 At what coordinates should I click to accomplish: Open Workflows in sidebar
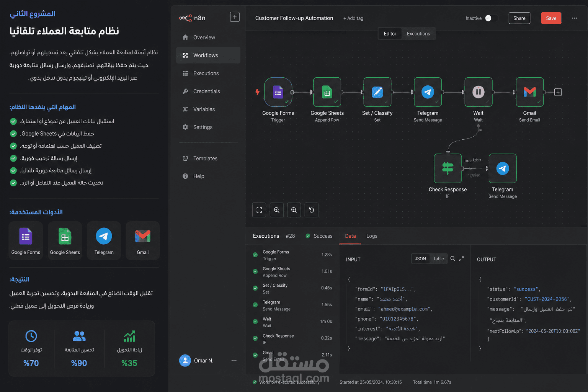208,55
